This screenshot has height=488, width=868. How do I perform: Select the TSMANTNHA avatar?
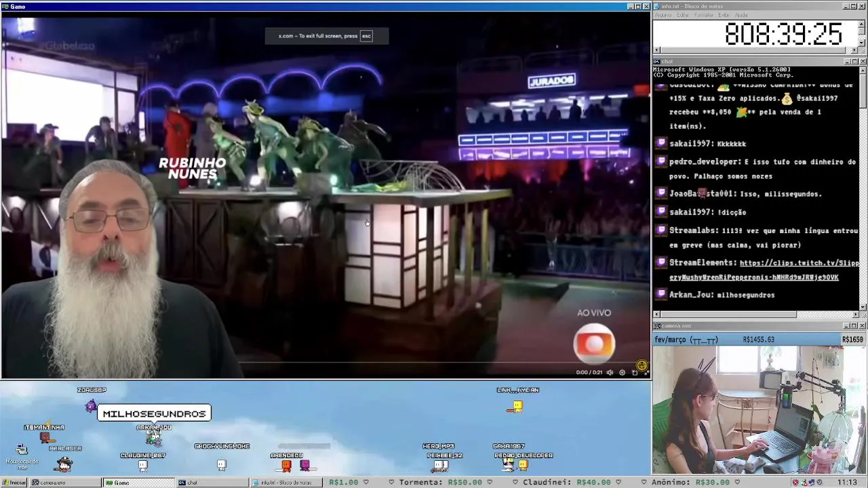click(45, 437)
